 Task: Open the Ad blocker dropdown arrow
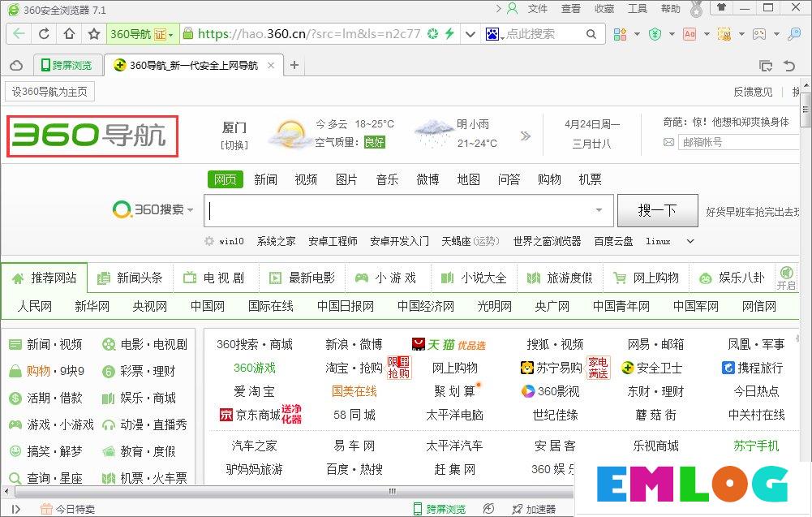click(x=707, y=34)
